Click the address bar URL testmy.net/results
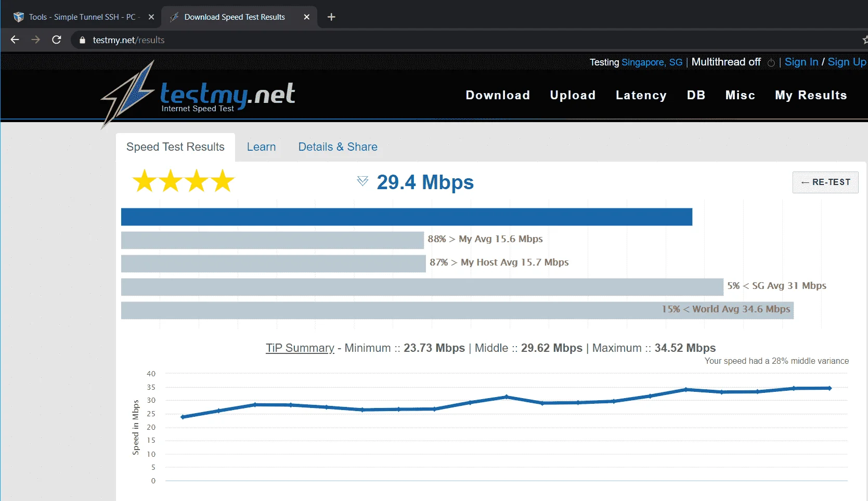 tap(128, 40)
